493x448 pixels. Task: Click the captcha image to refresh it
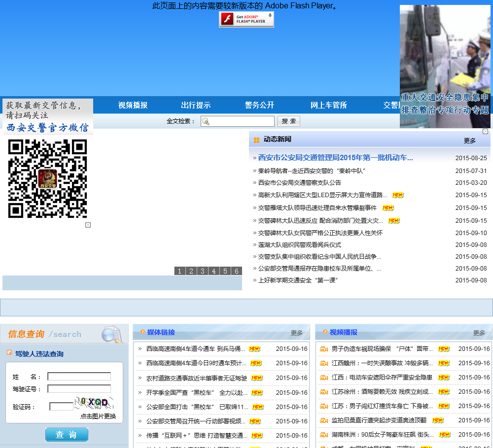click(x=94, y=403)
